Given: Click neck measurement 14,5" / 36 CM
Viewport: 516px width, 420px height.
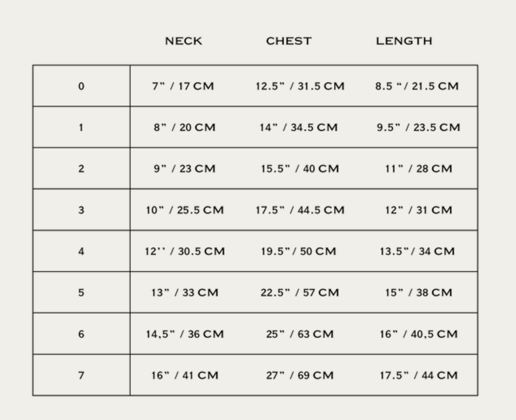Looking at the screenshot, I should pyautogui.click(x=185, y=334).
